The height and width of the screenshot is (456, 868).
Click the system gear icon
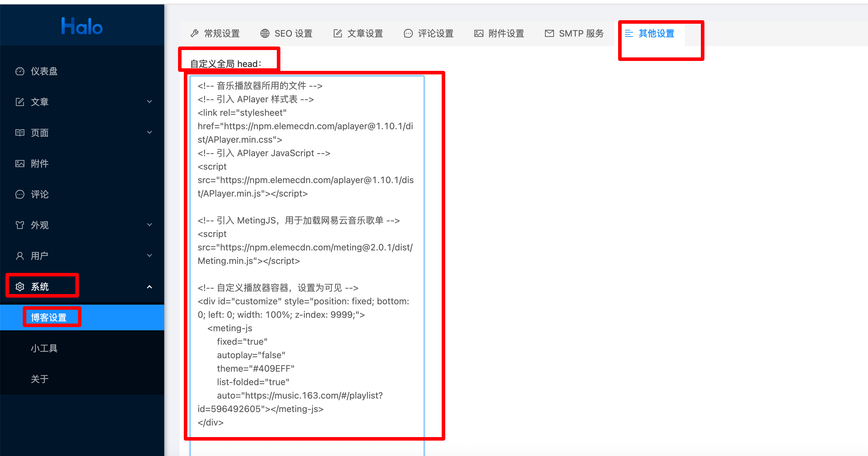[x=20, y=287]
